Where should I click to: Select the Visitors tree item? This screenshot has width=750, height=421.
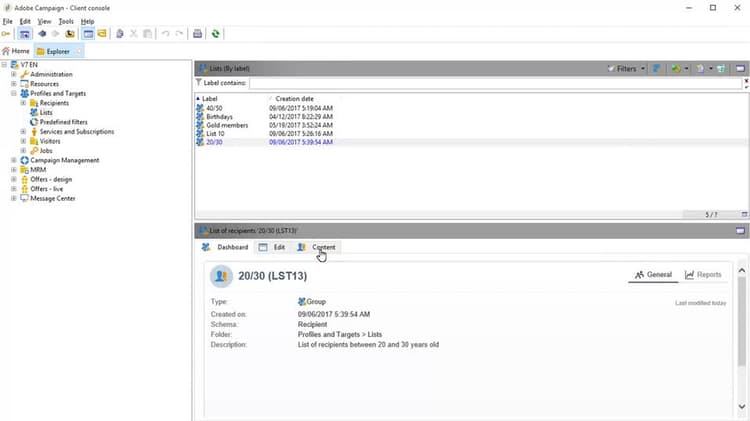(x=50, y=141)
